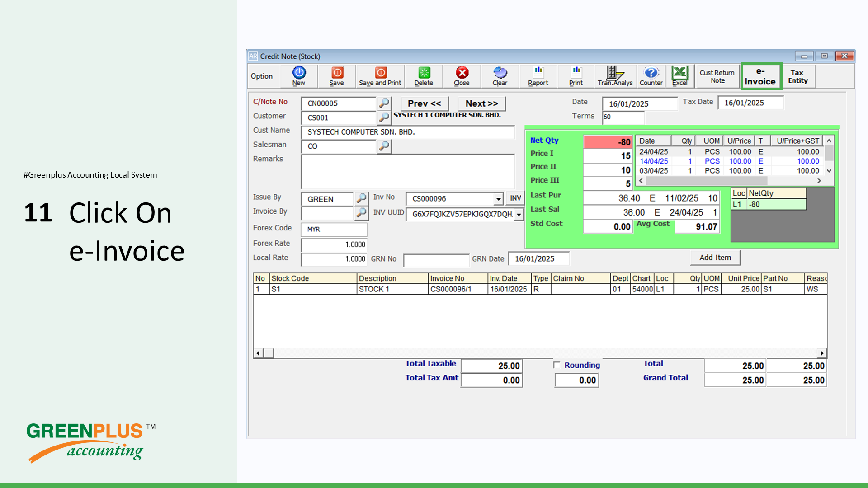Click the empty Invoice By field
Image resolution: width=868 pixels, height=488 pixels.
point(327,213)
